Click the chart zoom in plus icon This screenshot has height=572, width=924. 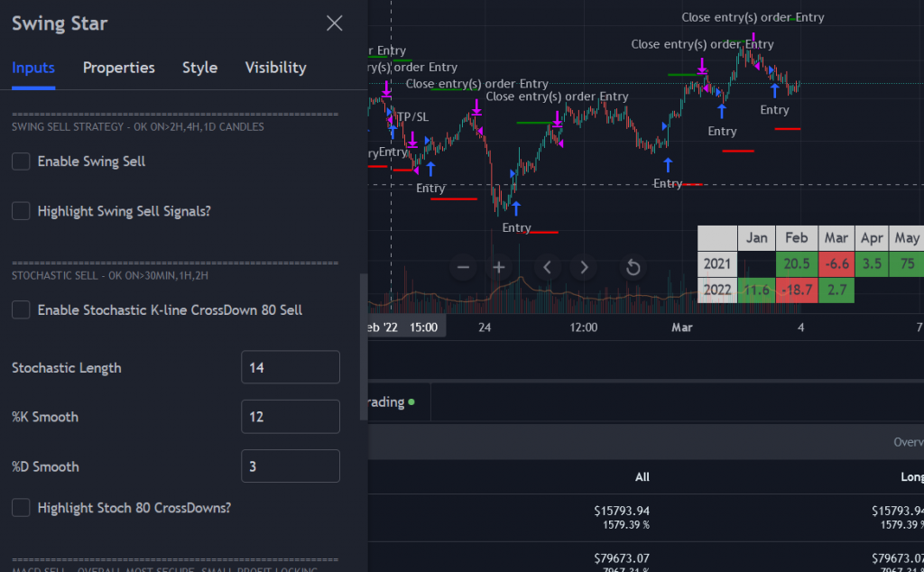499,267
